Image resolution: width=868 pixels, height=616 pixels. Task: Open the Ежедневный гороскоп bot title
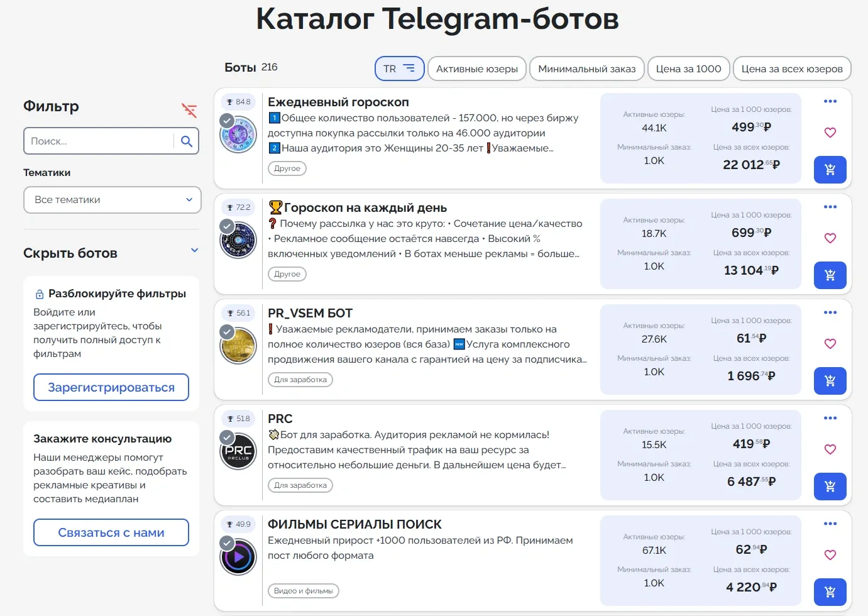click(338, 102)
